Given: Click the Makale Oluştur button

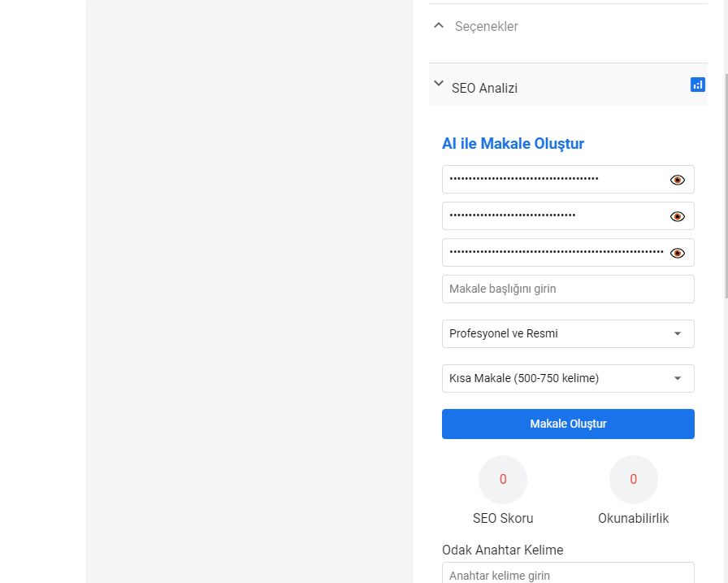Looking at the screenshot, I should (568, 424).
